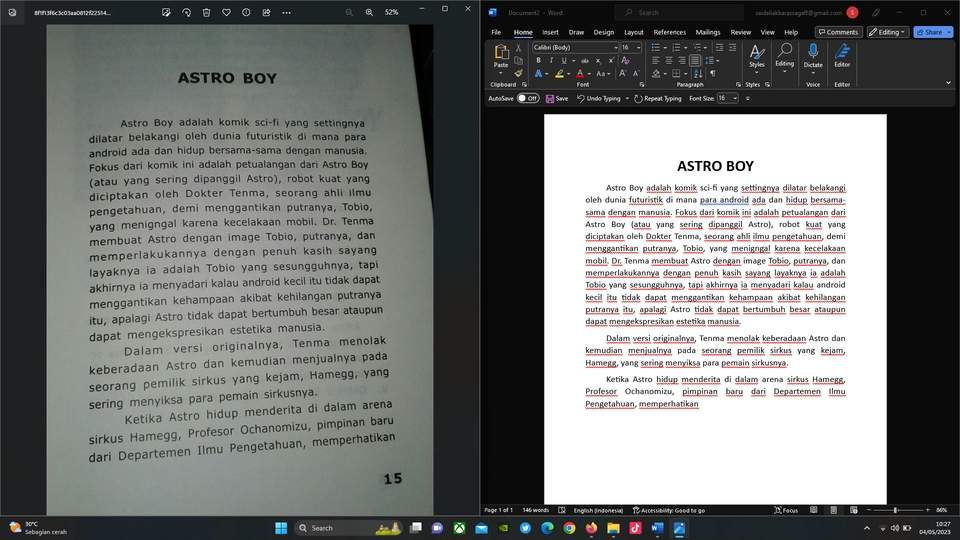Screen dimensions: 960x540
Task: Expand the Undo Typing history dropdown
Action: point(627,99)
